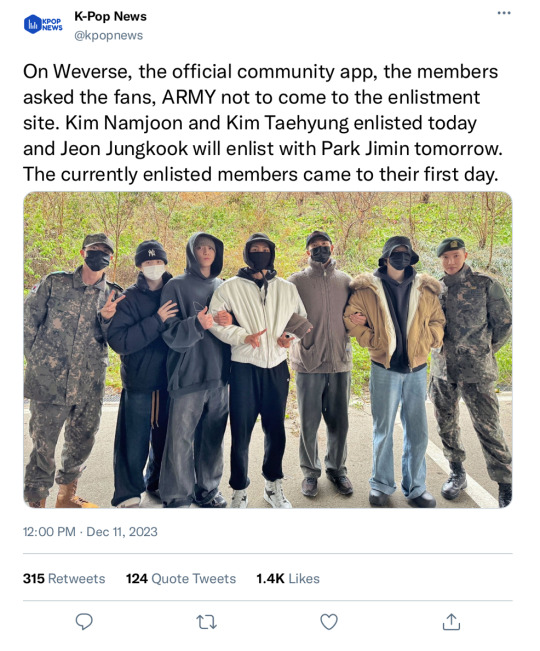Open the share upload arrow icon
Screen dimensions: 540x651
451,622
